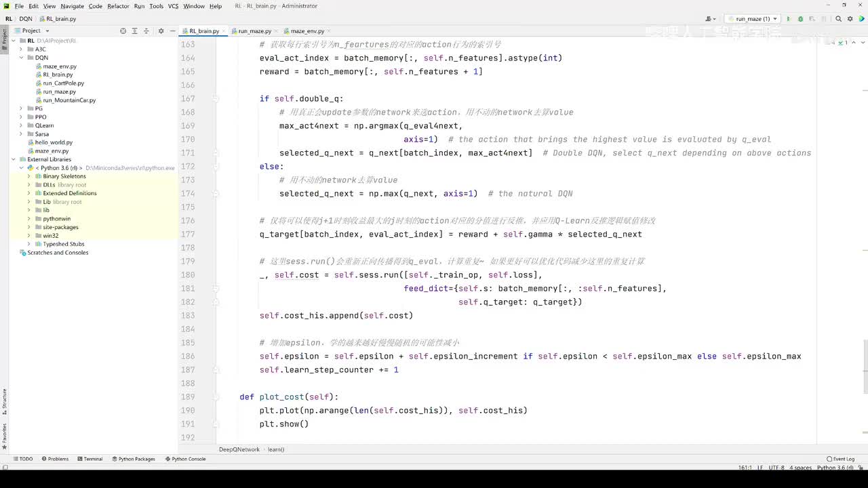Open the Code menu
868x488 pixels.
(x=95, y=6)
